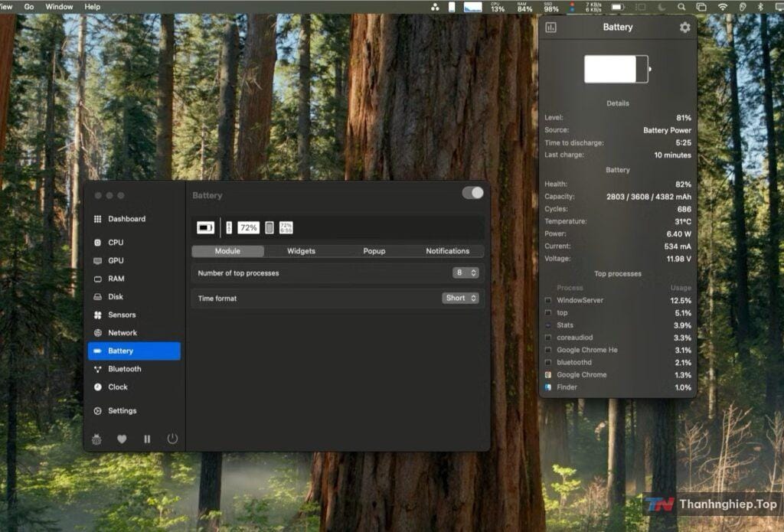The image size is (784, 532).
Task: Click the large battery graphic in popup
Action: pos(618,69)
